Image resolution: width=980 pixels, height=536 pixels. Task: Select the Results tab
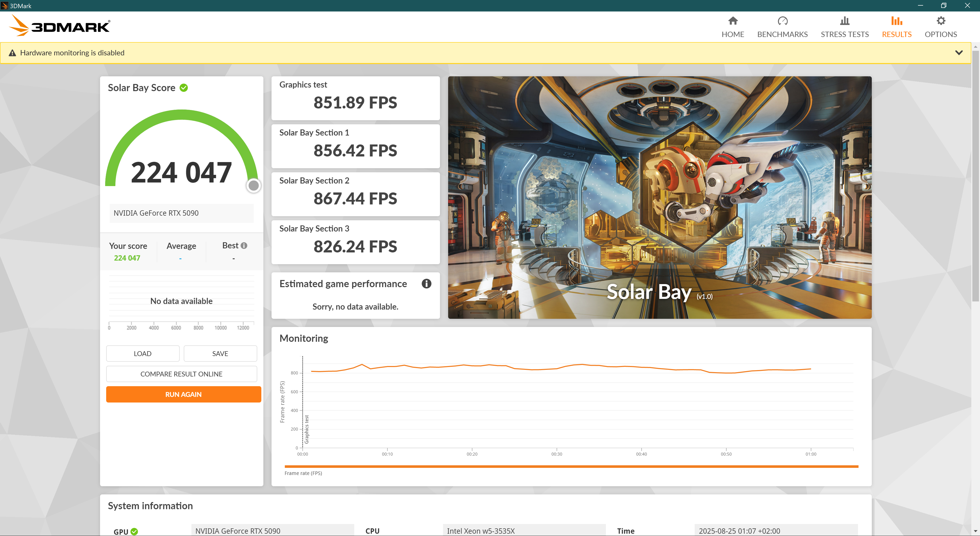pos(896,27)
